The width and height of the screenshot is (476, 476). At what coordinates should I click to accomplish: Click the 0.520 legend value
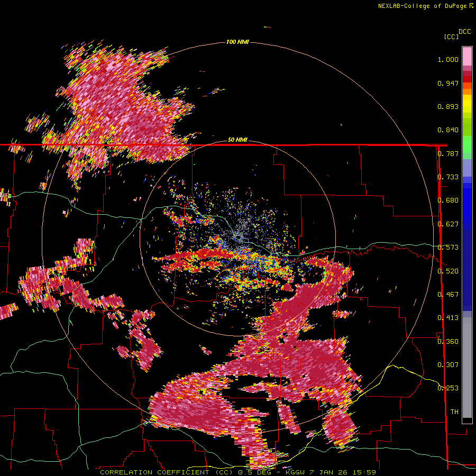click(x=448, y=271)
